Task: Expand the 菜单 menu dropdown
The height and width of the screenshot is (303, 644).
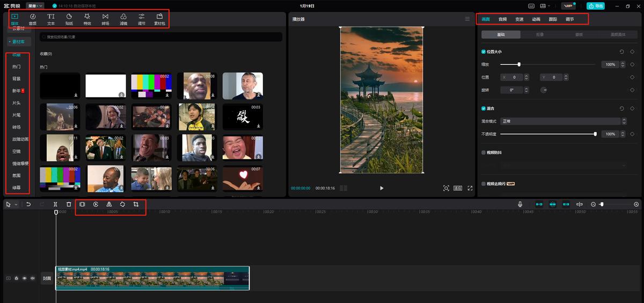Action: coord(35,6)
